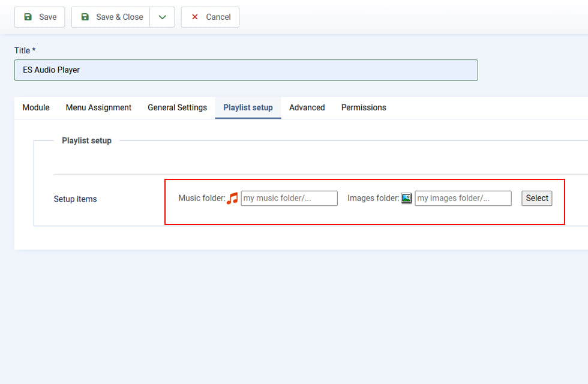Click the picture icon beside Images folder
Image resolution: width=588 pixels, height=384 pixels.
[407, 199]
